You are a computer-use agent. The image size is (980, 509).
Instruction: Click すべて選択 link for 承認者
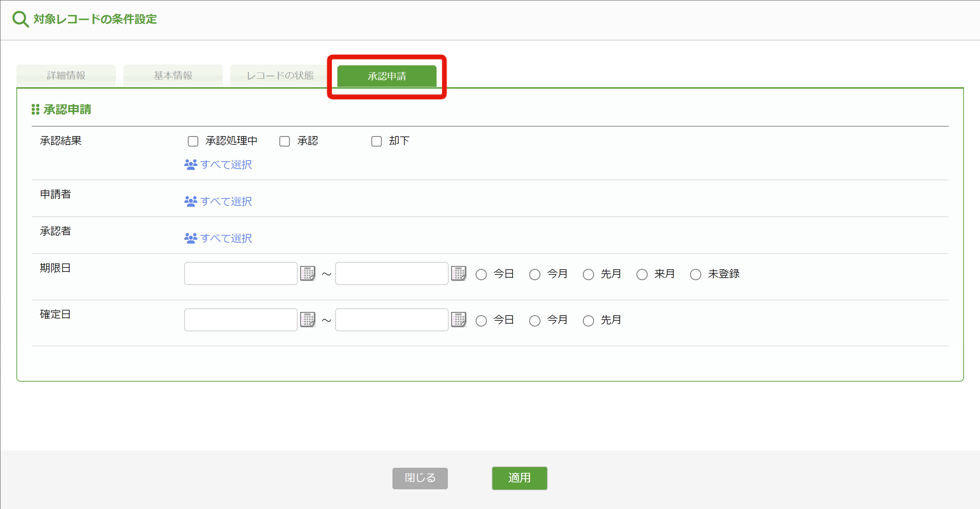pyautogui.click(x=226, y=238)
